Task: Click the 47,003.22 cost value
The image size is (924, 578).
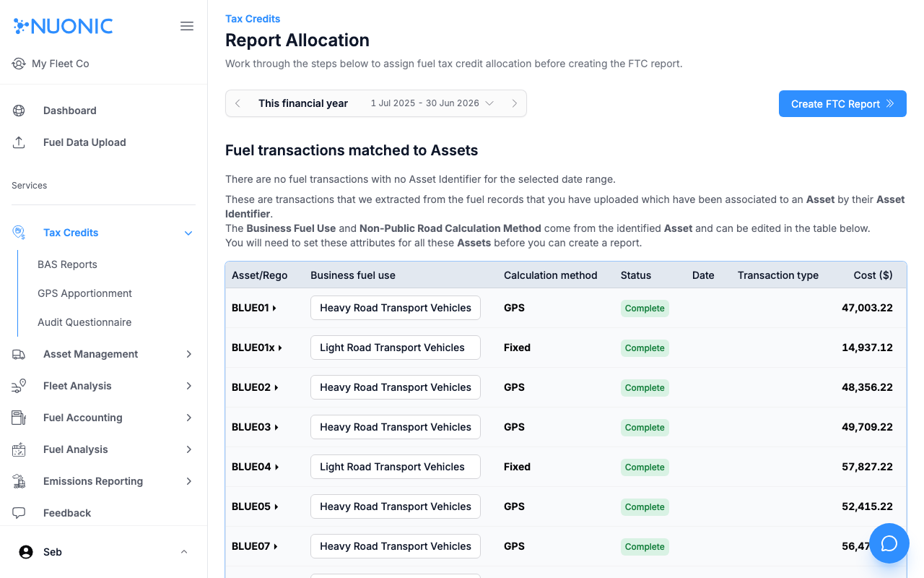Action: click(867, 308)
